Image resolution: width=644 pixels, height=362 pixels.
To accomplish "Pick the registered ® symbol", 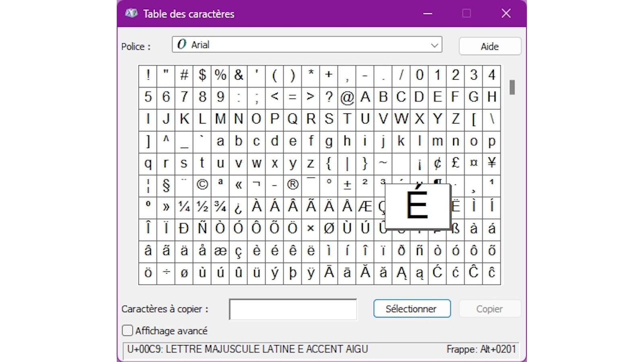I will click(x=293, y=185).
